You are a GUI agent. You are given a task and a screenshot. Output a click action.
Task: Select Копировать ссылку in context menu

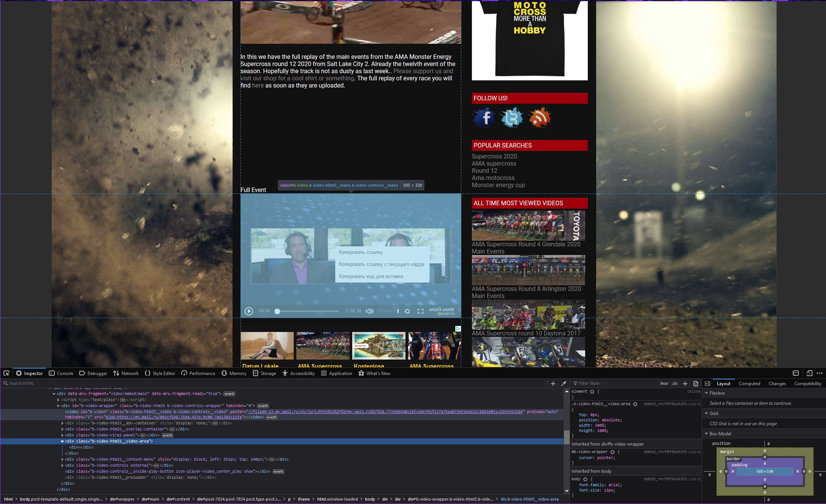tap(361, 252)
